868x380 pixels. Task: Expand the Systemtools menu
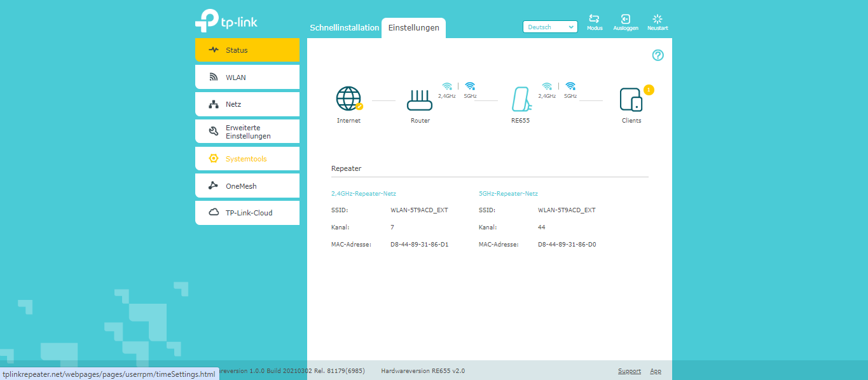pos(247,159)
